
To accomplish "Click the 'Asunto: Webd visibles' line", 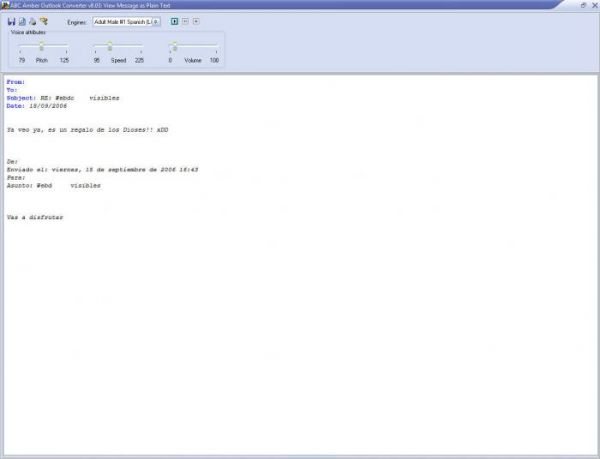I will pos(54,186).
